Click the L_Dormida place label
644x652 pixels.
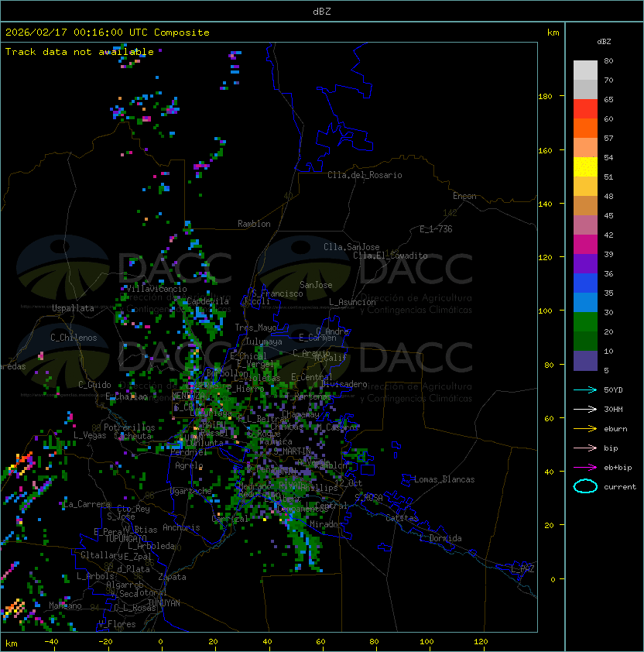coord(440,538)
